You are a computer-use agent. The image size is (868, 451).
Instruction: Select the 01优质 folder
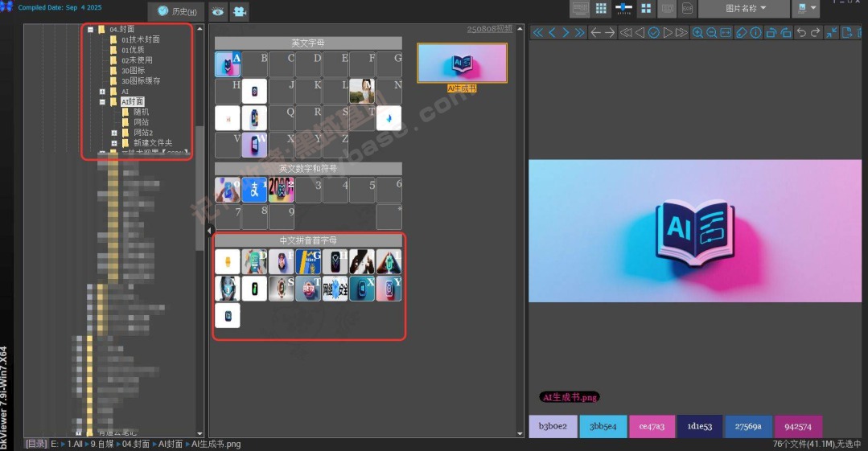click(133, 50)
